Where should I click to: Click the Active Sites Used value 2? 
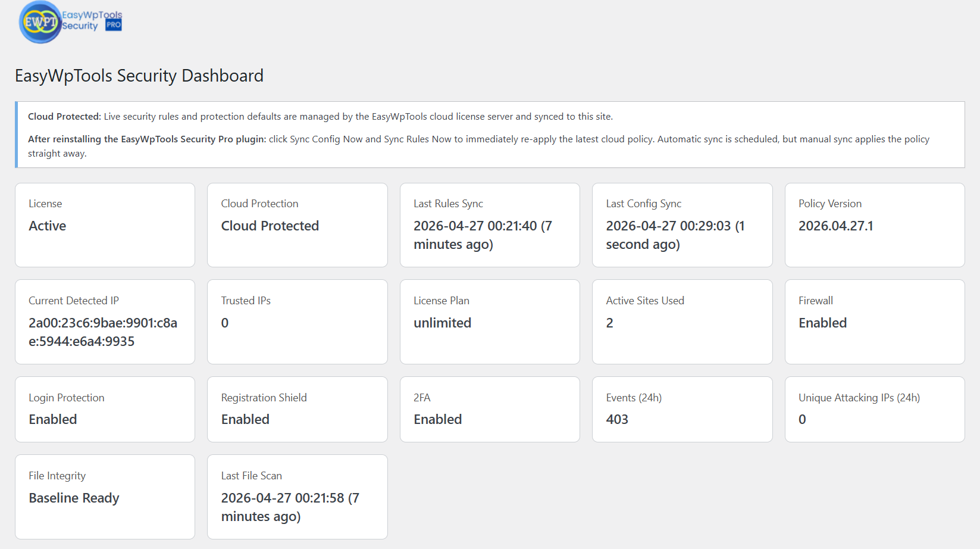click(x=610, y=323)
